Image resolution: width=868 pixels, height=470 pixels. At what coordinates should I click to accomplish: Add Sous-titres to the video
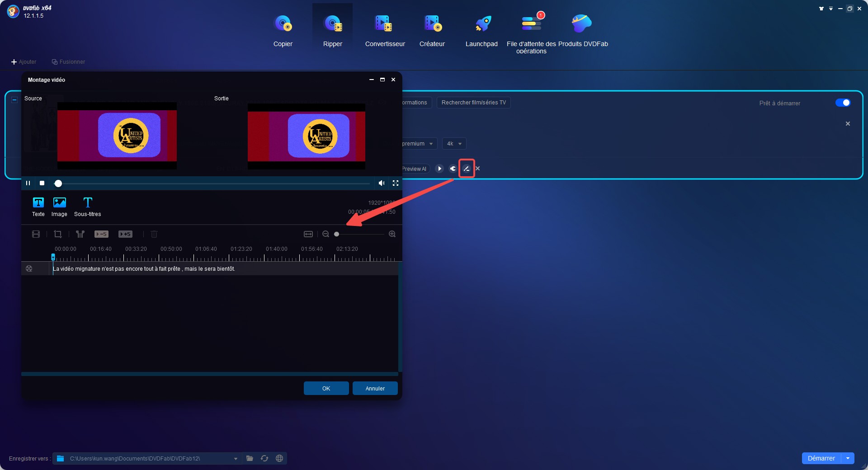click(88, 207)
